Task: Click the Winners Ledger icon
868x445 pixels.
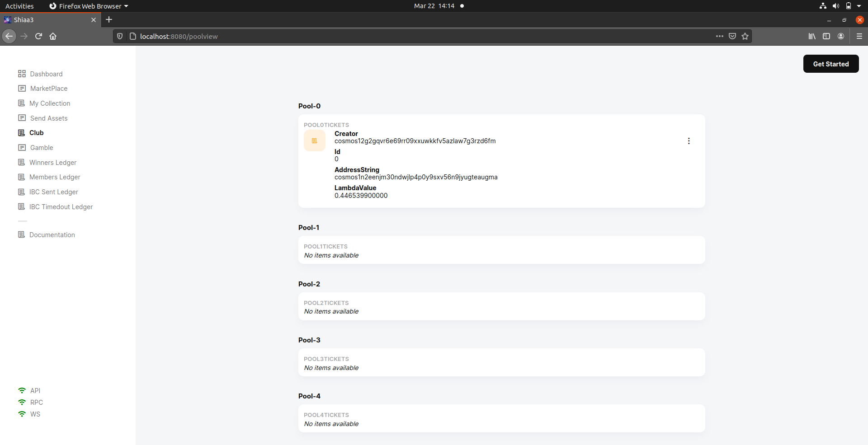Action: coord(21,163)
